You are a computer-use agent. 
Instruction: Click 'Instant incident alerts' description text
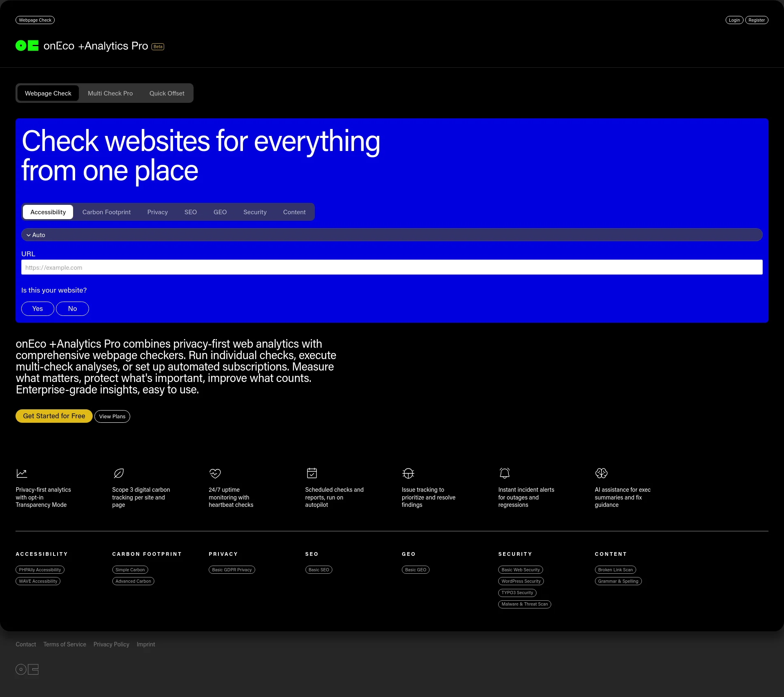coord(526,497)
